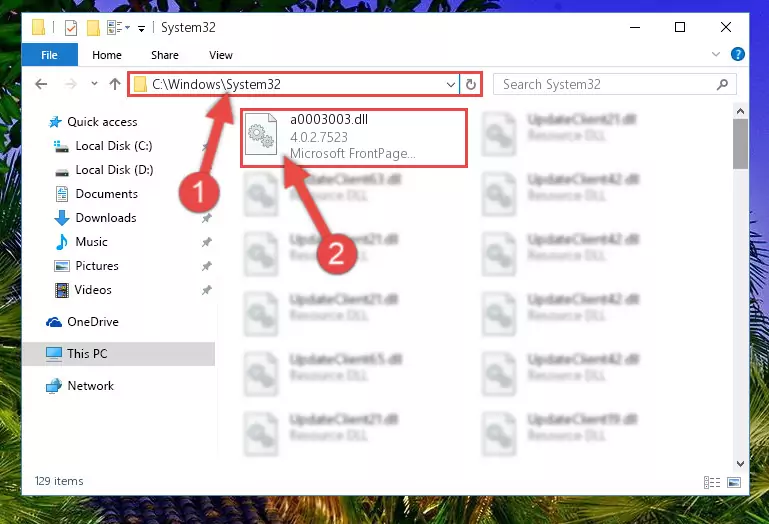
Task: Click the pin icon beside Music
Action: coord(206,242)
